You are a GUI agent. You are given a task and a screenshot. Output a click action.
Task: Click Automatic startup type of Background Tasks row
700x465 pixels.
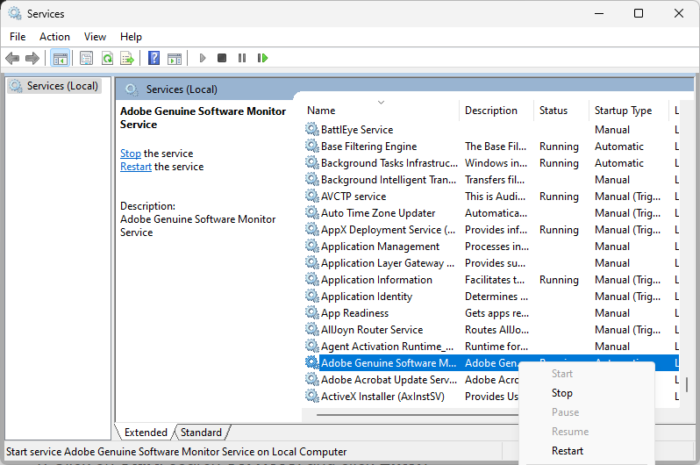pyautogui.click(x=619, y=163)
